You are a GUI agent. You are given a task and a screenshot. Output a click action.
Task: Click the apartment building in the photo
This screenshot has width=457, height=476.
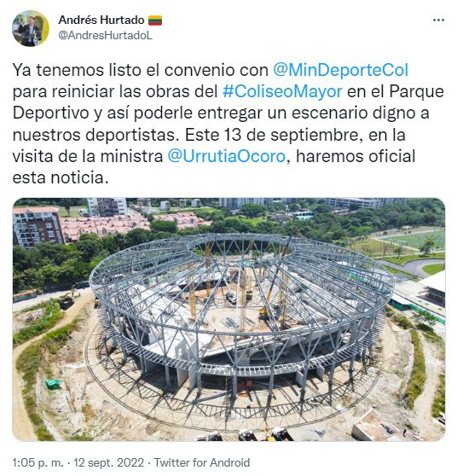tap(37, 227)
